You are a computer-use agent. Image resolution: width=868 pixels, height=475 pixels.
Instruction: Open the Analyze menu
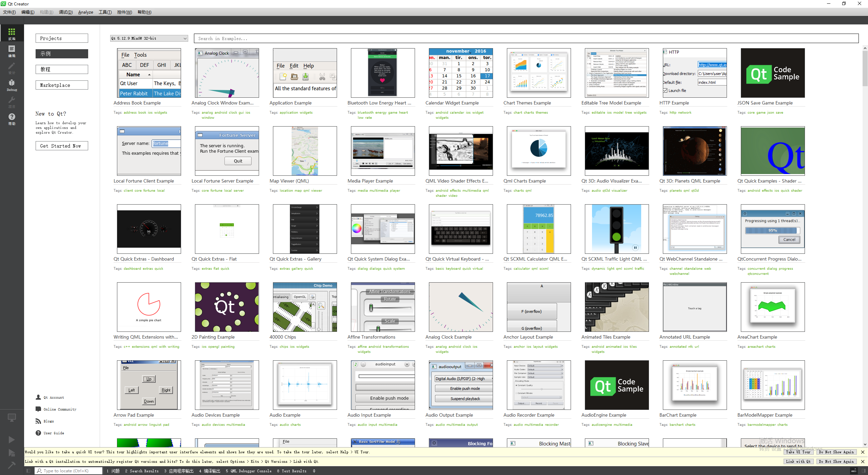[86, 12]
